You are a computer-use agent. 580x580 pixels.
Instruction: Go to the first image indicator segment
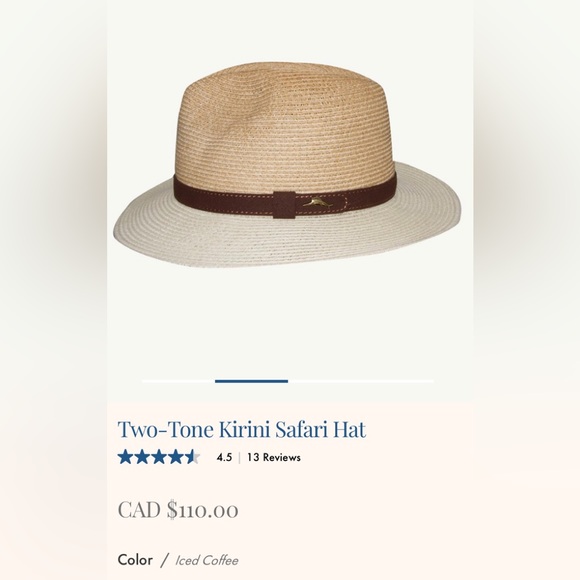(x=179, y=381)
